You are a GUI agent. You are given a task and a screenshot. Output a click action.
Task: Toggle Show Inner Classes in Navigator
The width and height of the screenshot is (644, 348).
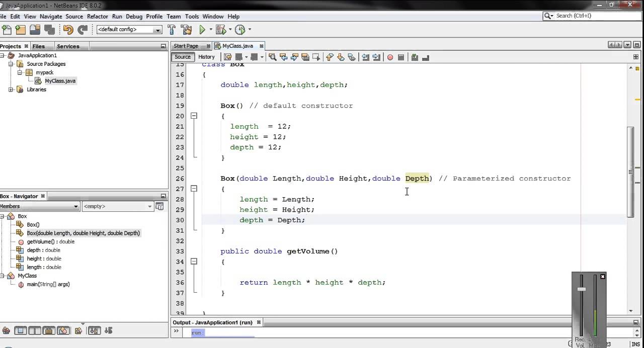63,330
